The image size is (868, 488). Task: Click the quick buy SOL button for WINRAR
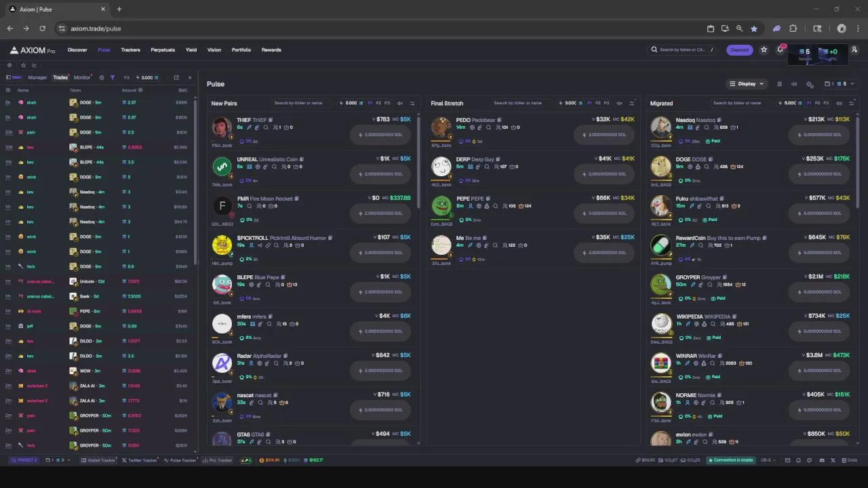(x=820, y=371)
